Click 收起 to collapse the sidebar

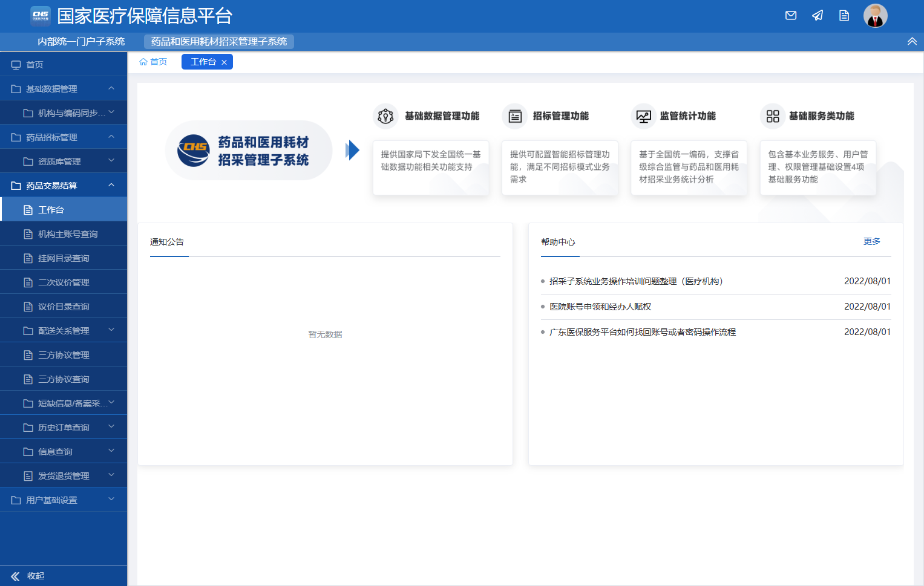[36, 576]
